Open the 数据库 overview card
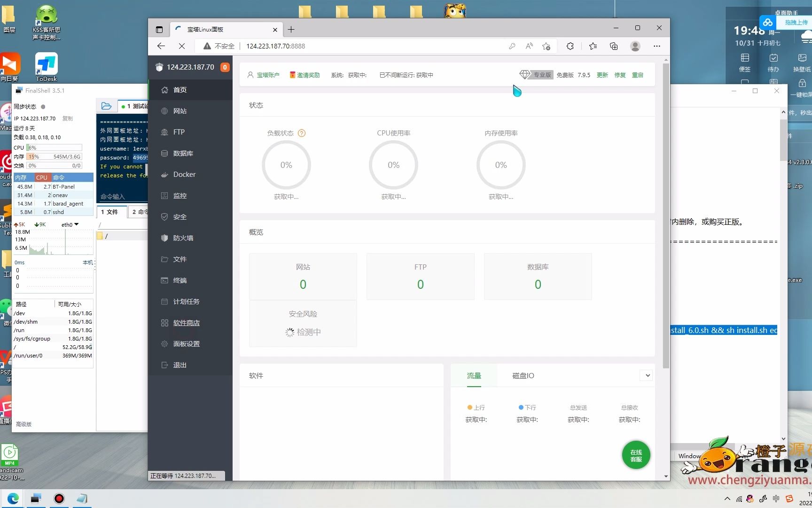 point(538,277)
